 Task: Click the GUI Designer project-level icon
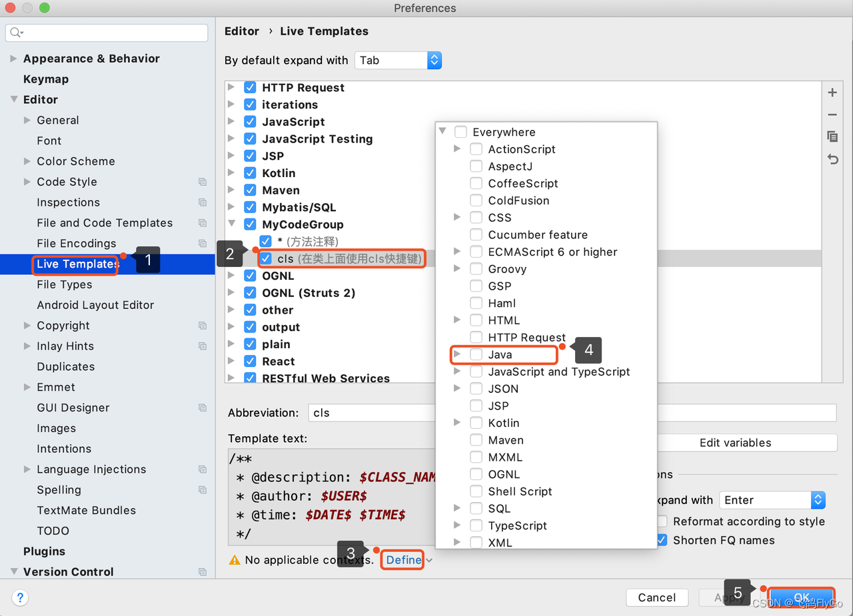pyautogui.click(x=203, y=408)
